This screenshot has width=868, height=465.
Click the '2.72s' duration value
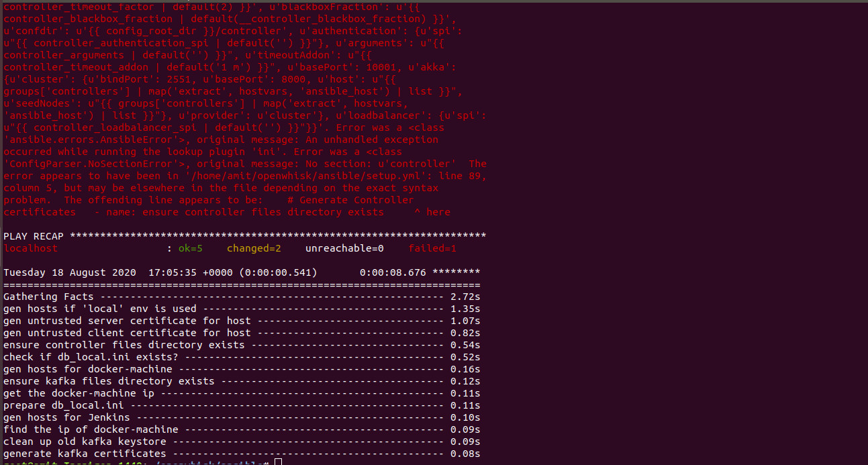coord(465,297)
